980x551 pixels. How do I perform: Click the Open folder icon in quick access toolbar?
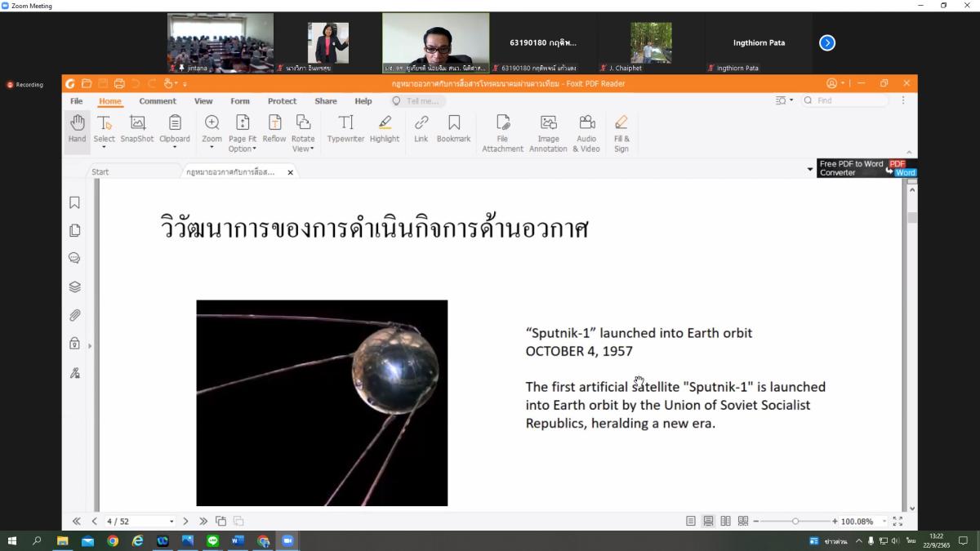tap(87, 83)
